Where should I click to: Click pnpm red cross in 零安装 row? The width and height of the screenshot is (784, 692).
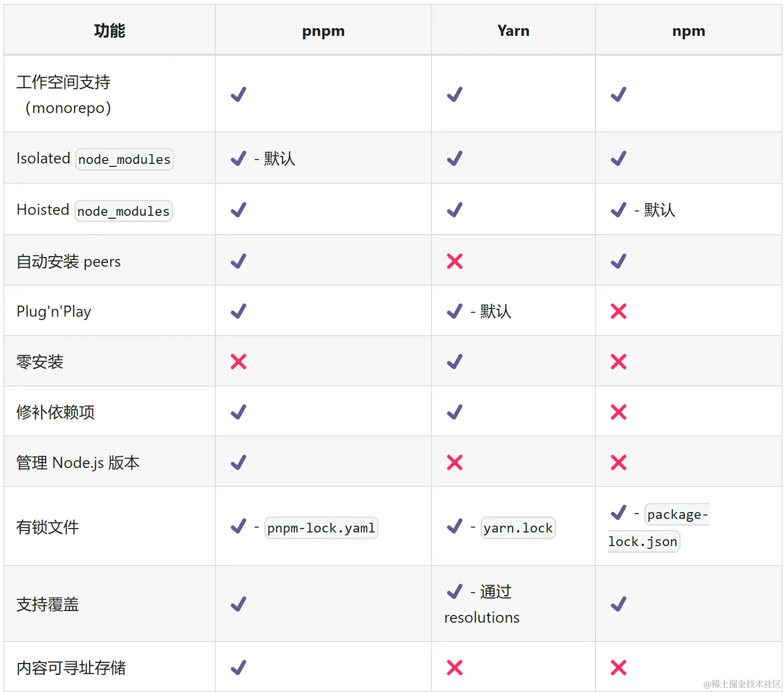239,361
